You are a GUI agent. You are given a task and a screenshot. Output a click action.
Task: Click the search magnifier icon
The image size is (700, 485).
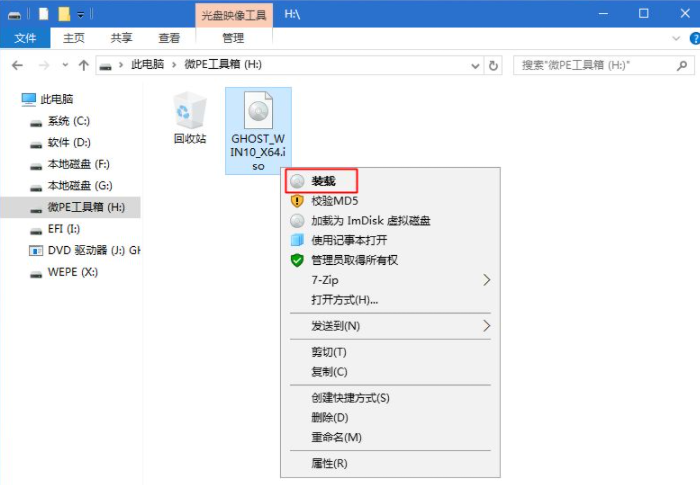click(681, 65)
